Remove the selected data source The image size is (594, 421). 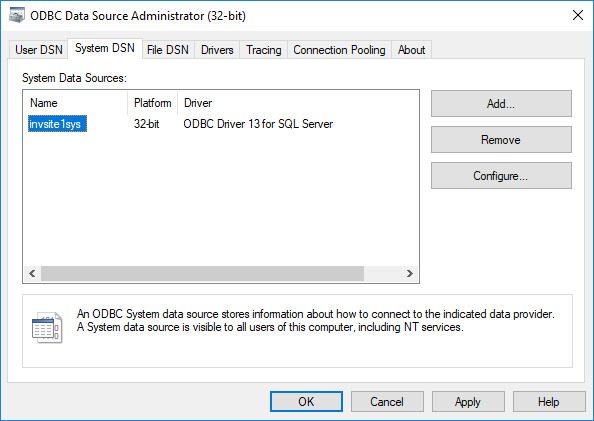tap(501, 140)
